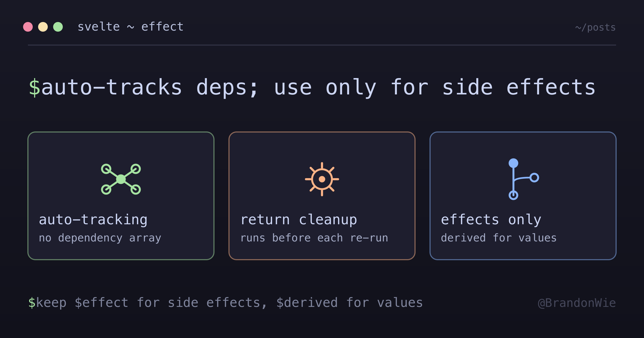This screenshot has height=338, width=644.
Task: Click the blue git branch icon
Action: pyautogui.click(x=523, y=179)
